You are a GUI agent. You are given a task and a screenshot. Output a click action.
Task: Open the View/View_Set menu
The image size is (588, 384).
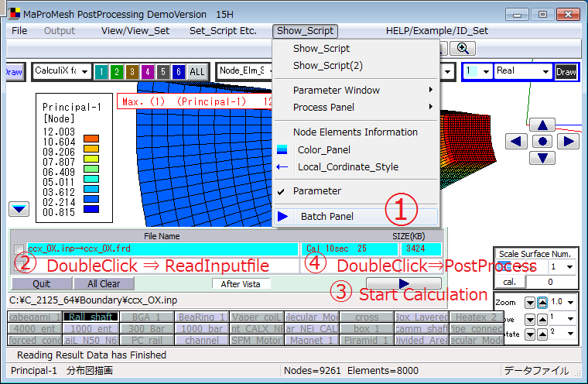[135, 31]
